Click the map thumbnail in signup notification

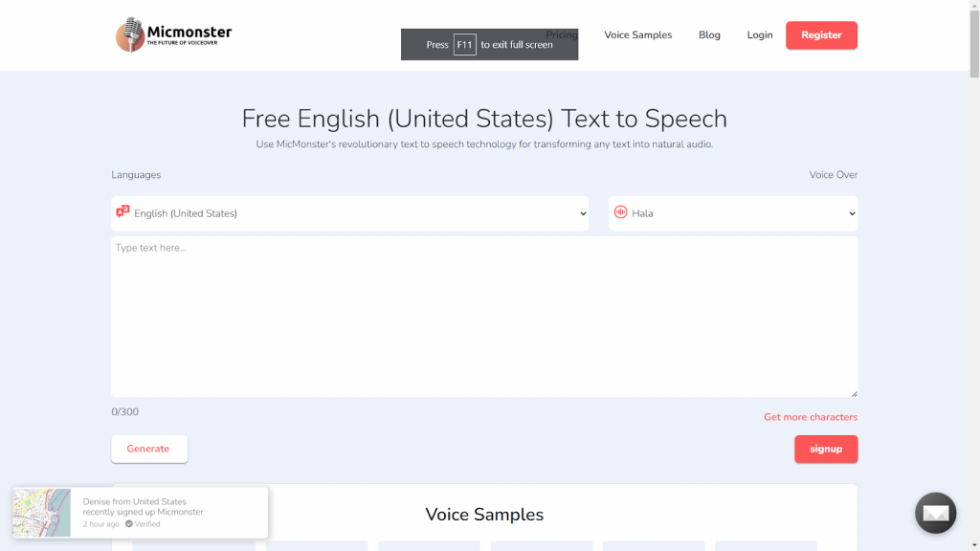pyautogui.click(x=42, y=513)
